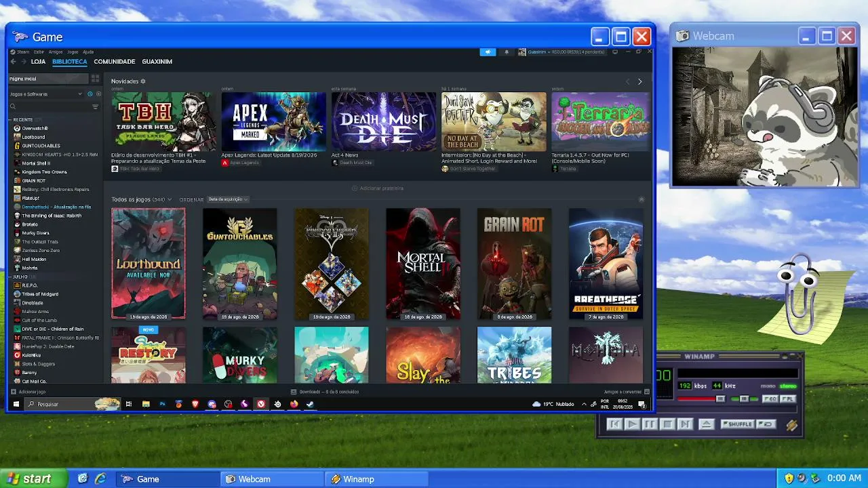Open the Downloads status link
868x488 pixels.
pyautogui.click(x=325, y=392)
